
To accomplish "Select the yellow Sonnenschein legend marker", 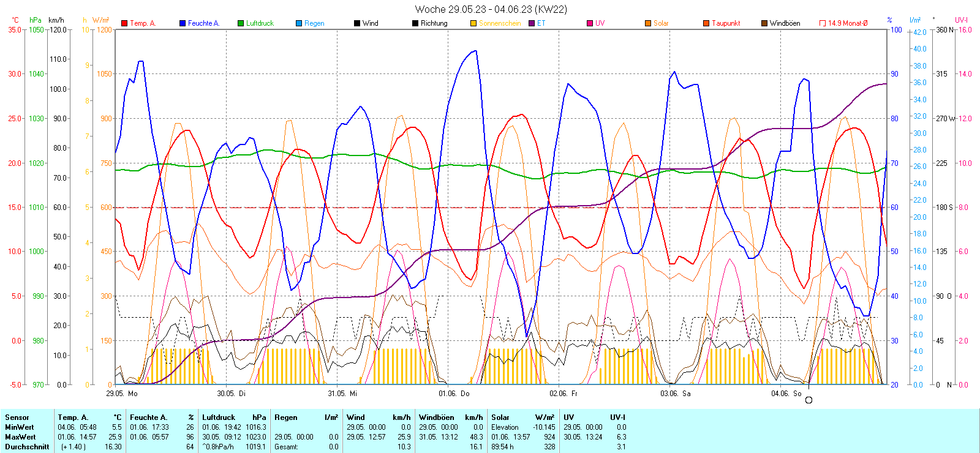I will (x=473, y=23).
